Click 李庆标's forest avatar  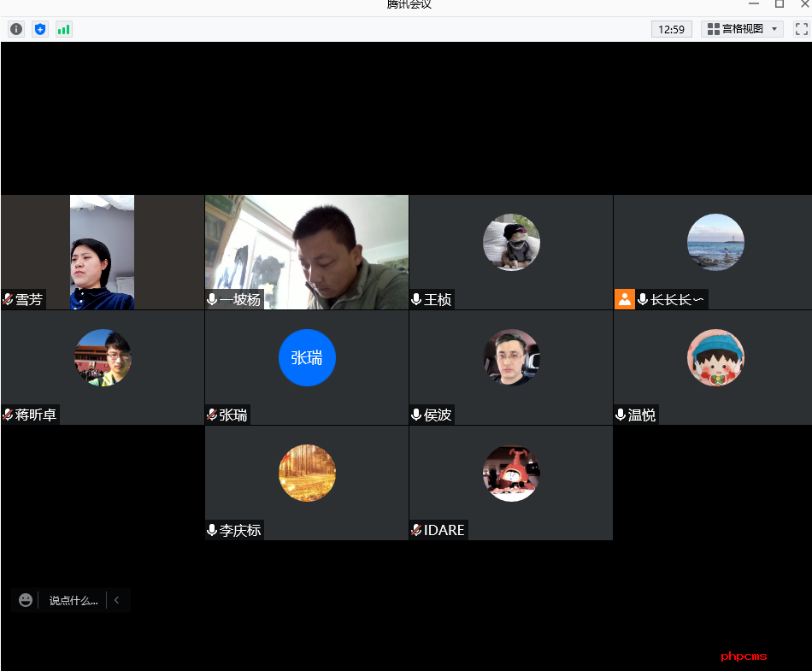tap(307, 474)
